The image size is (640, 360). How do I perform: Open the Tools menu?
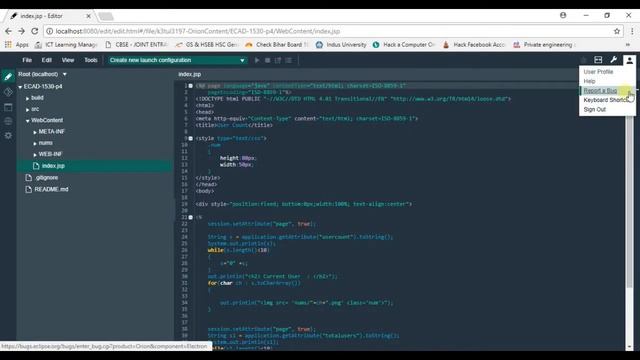click(91, 60)
